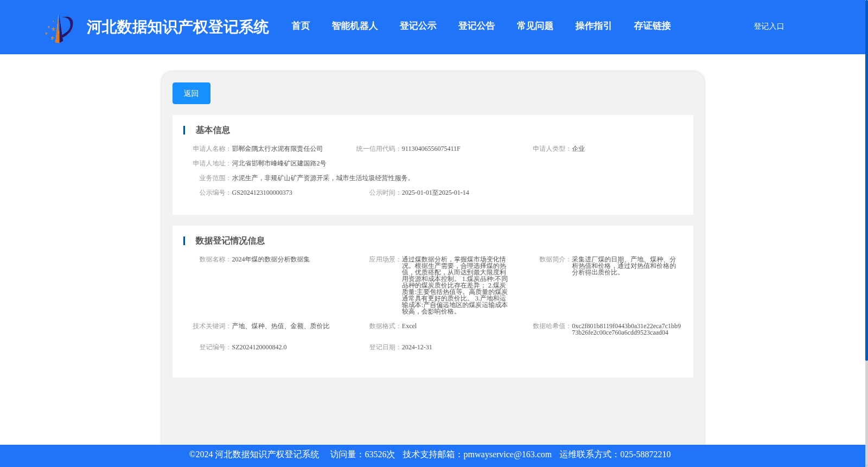Viewport: 868px width, 467px height.
Task: Select publicity period 2025-01-01至2025-01-14
Action: tap(435, 193)
